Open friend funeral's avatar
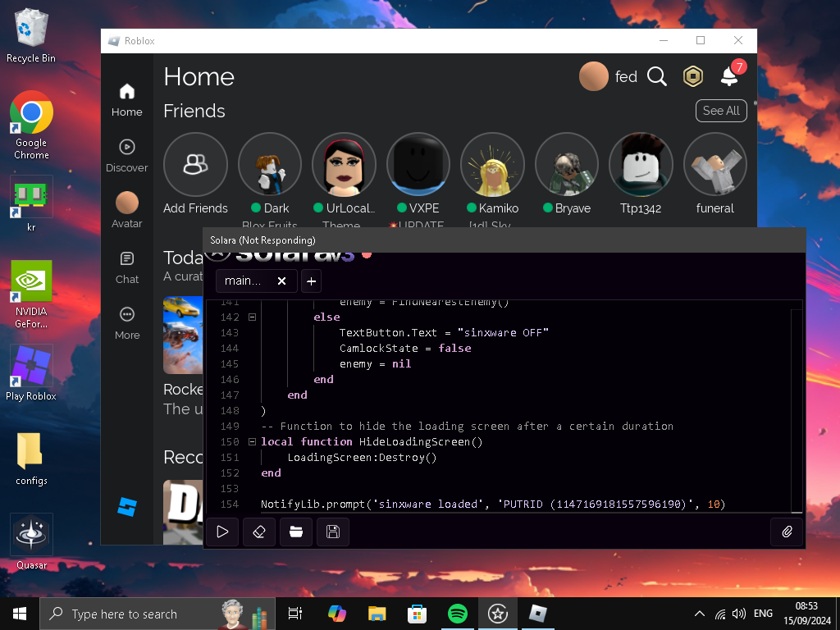Image resolution: width=840 pixels, height=630 pixels. pos(715,164)
